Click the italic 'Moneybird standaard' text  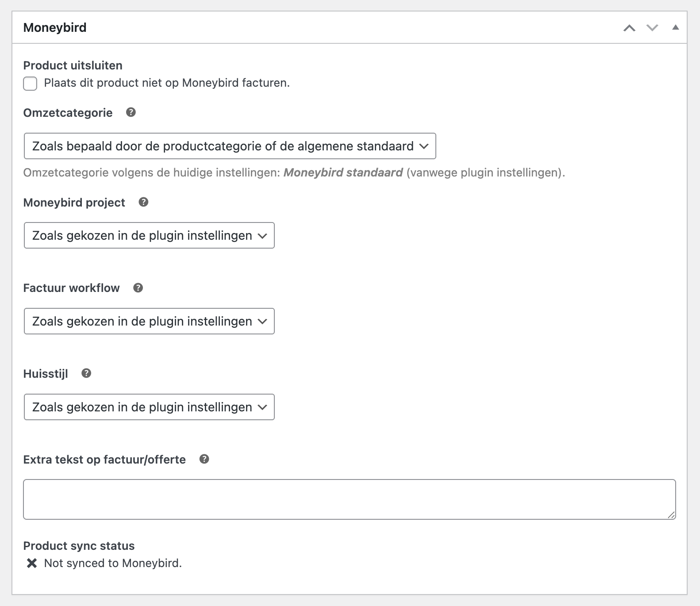(x=343, y=173)
